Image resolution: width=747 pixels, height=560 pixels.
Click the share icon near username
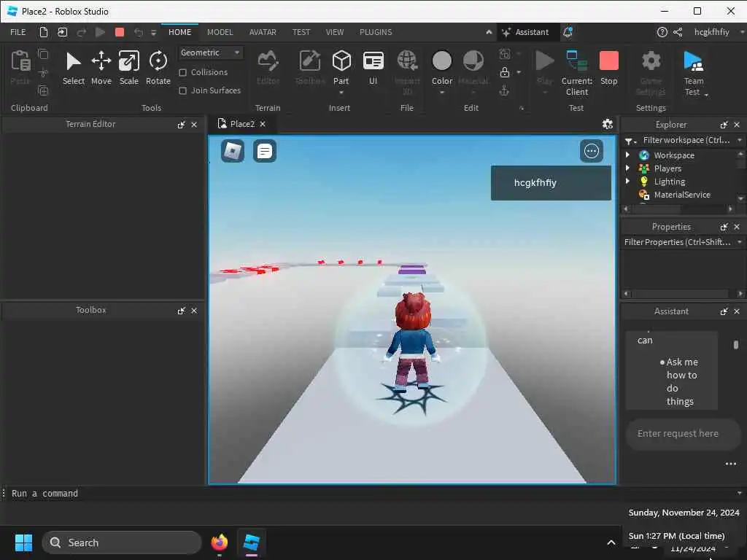[678, 32]
